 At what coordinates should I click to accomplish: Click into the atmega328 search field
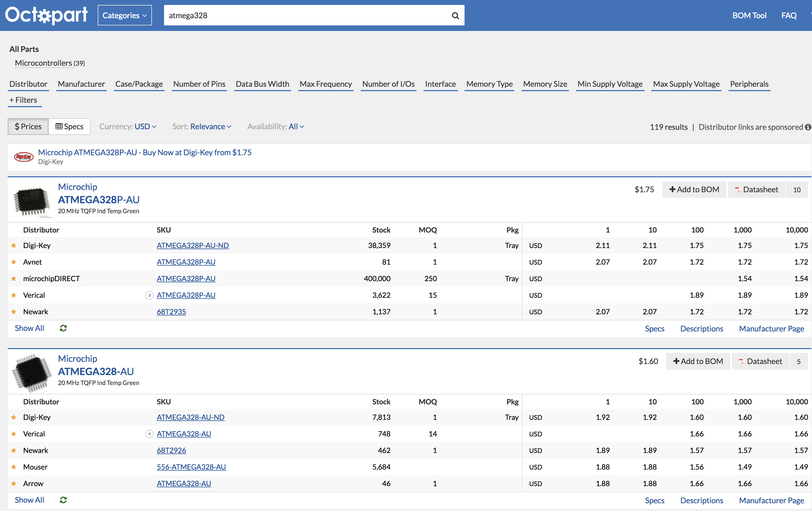304,15
